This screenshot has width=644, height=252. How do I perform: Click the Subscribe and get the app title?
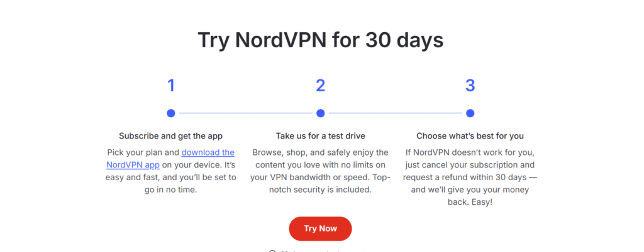[171, 135]
